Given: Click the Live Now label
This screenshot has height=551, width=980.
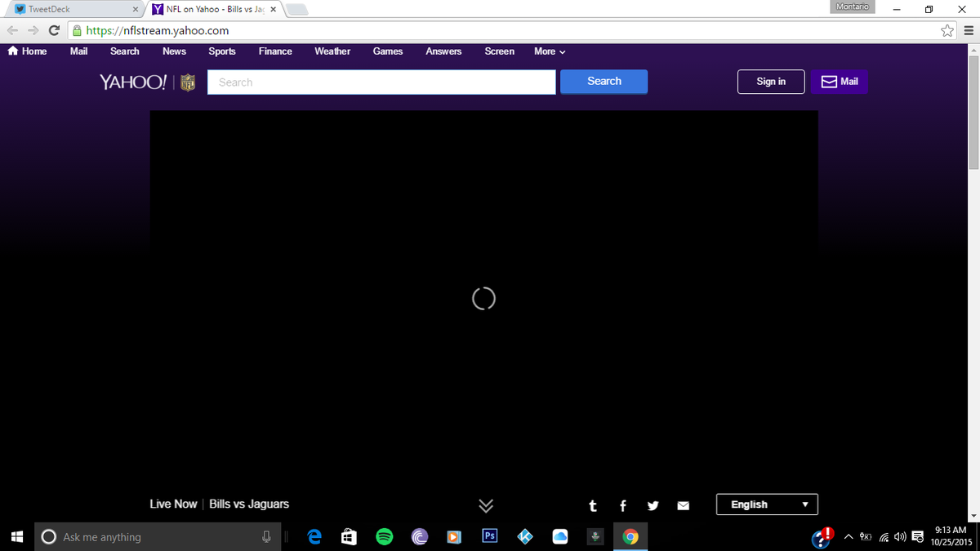Looking at the screenshot, I should 173,504.
